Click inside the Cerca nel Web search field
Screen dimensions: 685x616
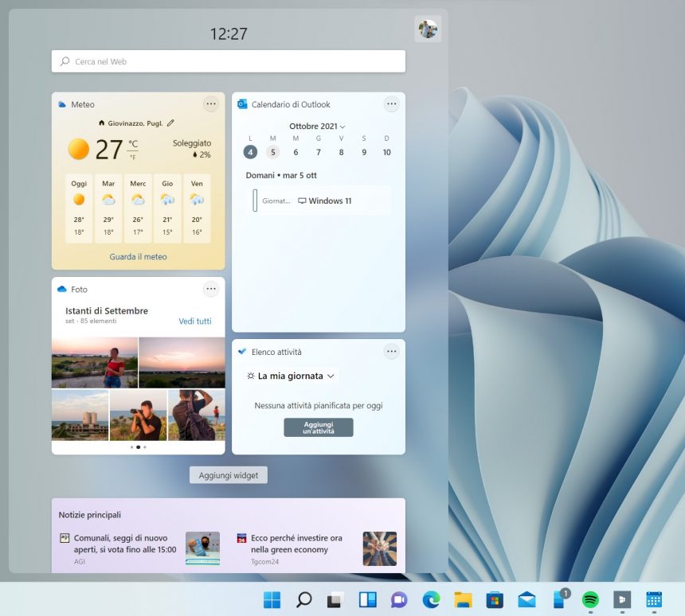(229, 60)
